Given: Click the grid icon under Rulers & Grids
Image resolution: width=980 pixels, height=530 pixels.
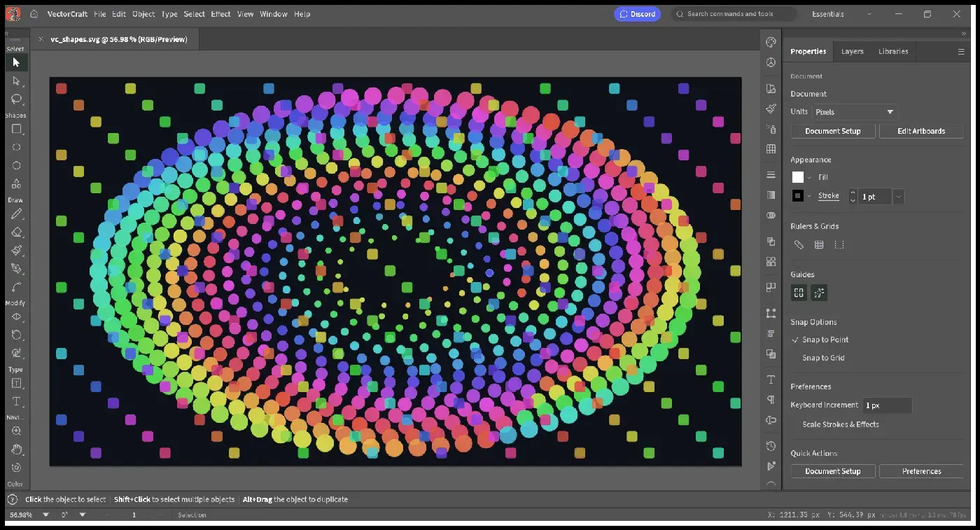Looking at the screenshot, I should 819,244.
